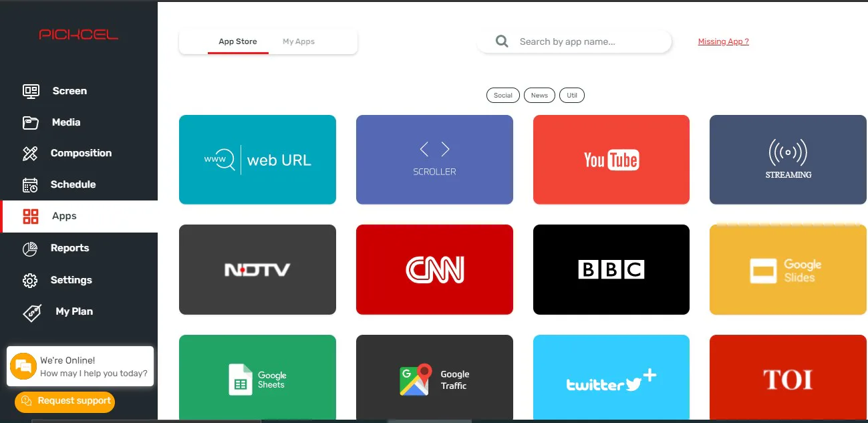Open the Scroller app tile
The height and width of the screenshot is (423, 868).
pyautogui.click(x=434, y=160)
